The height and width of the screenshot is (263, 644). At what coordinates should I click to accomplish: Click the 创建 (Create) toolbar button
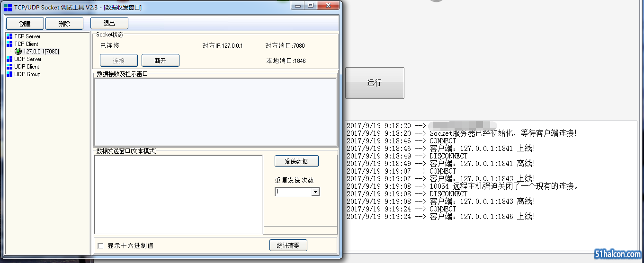(x=25, y=24)
